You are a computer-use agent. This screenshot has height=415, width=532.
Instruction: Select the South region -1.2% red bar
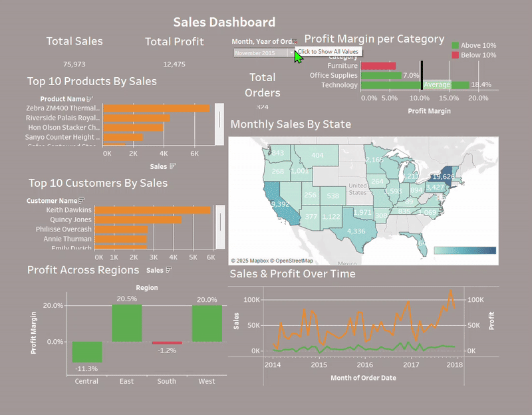coord(167,343)
